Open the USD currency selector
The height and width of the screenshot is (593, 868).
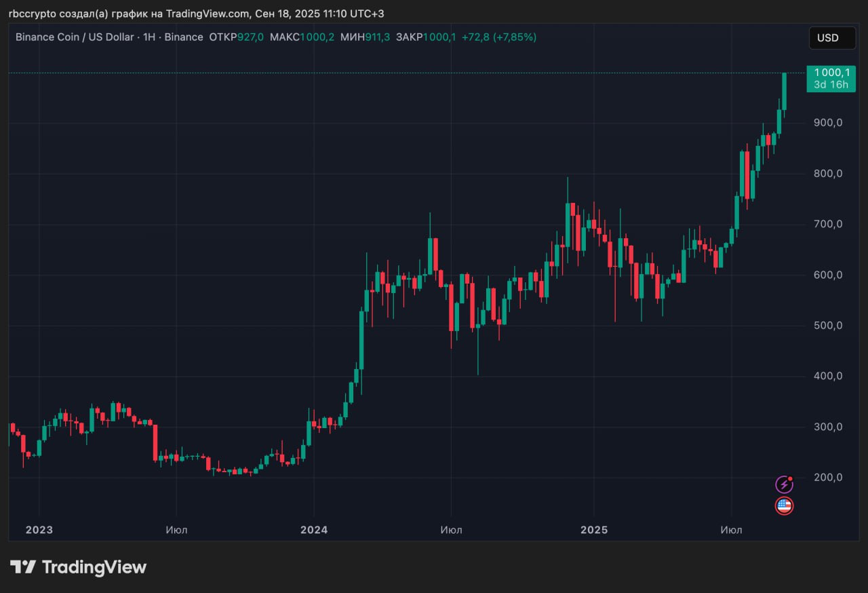[x=832, y=38]
